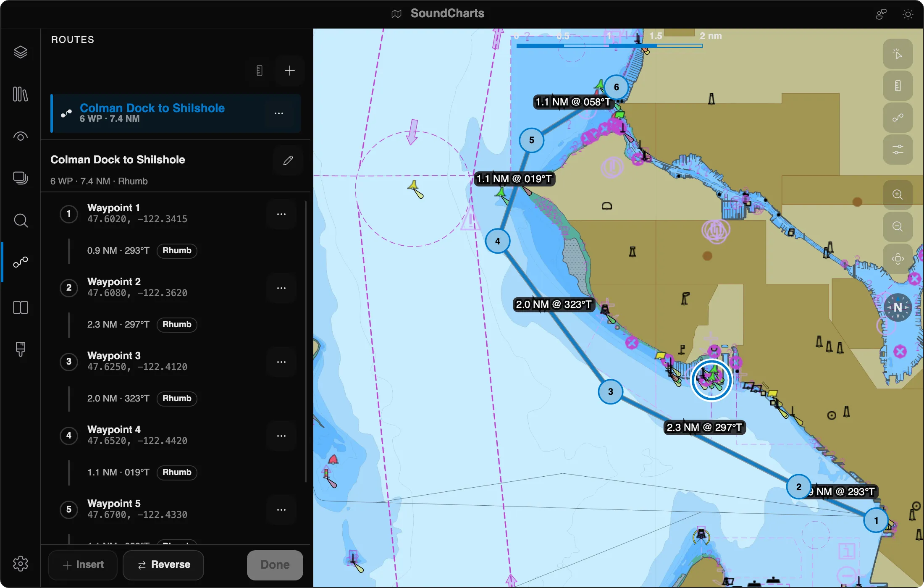This screenshot has width=924, height=588.
Task: Zoom in on the chart
Action: coord(898,194)
